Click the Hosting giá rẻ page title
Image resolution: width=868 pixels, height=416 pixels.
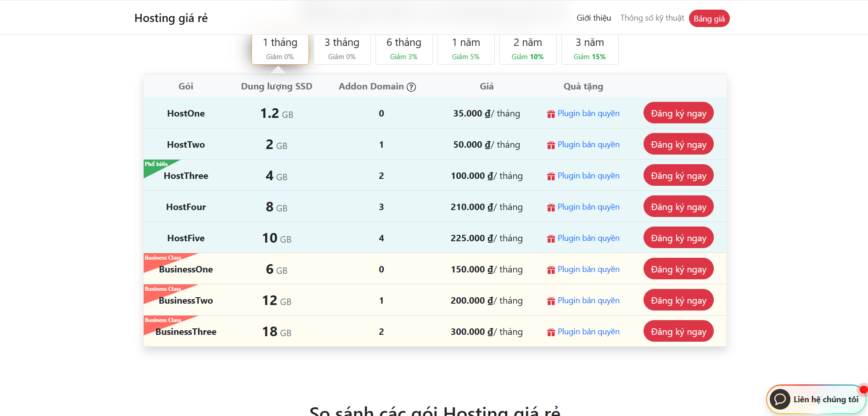pos(171,18)
